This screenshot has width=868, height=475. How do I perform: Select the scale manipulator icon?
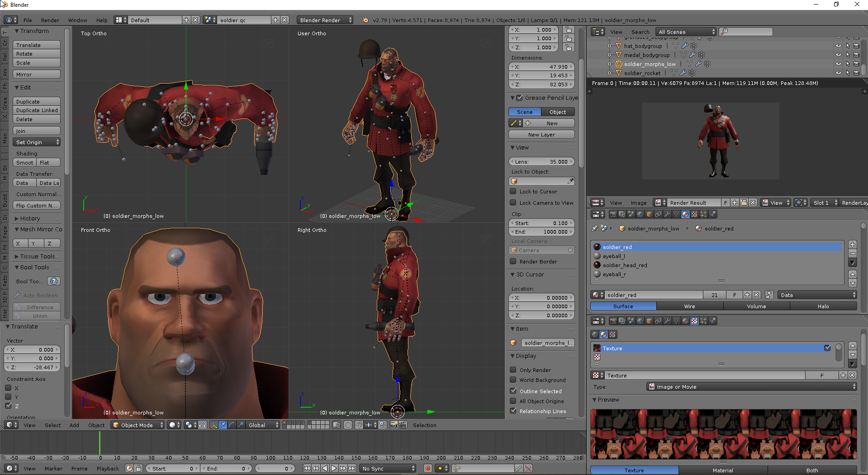pos(241,425)
